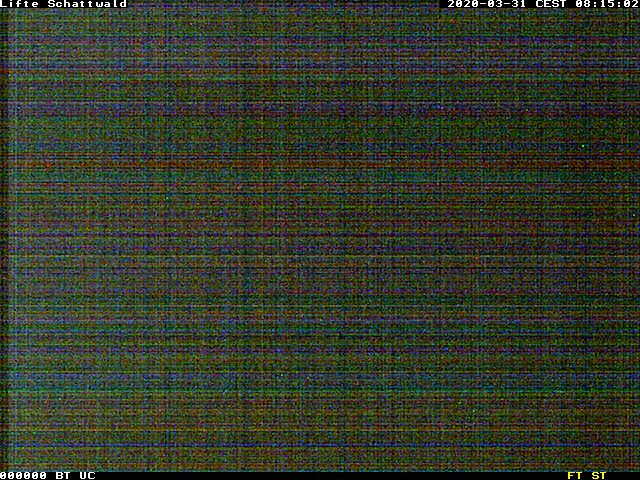
Task: Click the CEST timezone label
Action: pyautogui.click(x=551, y=4)
